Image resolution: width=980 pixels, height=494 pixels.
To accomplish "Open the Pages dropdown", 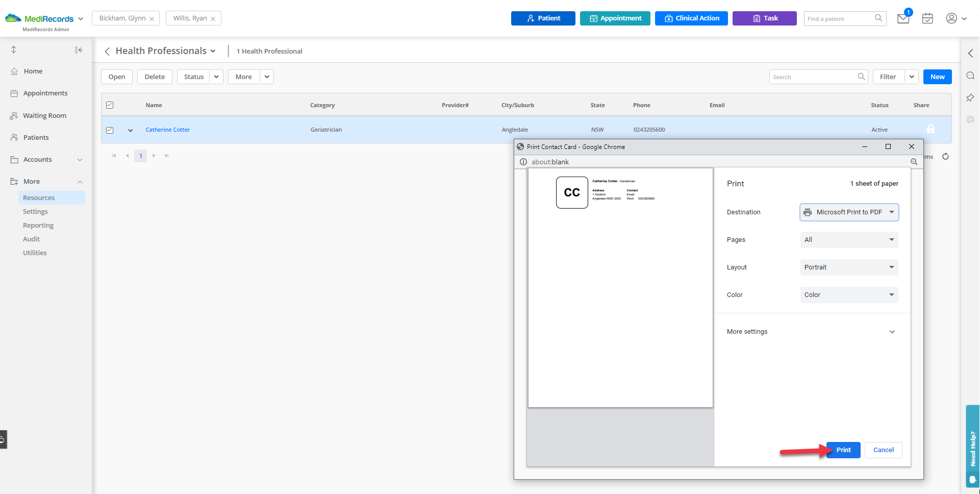I will pyautogui.click(x=849, y=240).
